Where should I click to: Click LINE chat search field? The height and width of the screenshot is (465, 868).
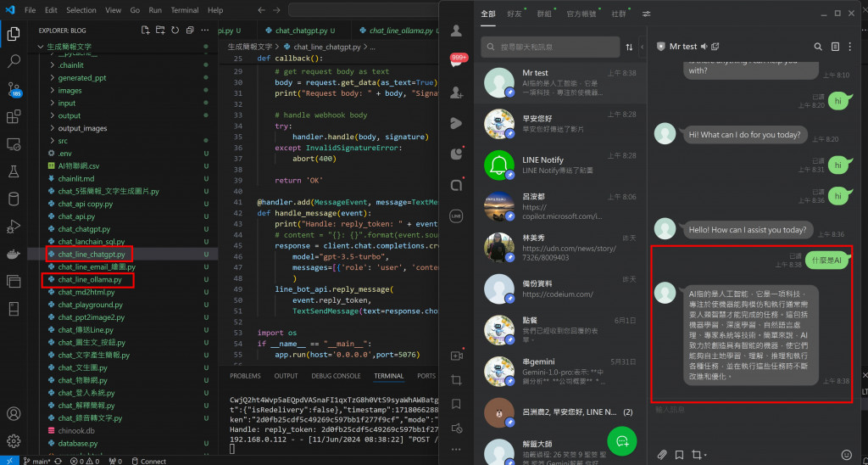point(550,48)
